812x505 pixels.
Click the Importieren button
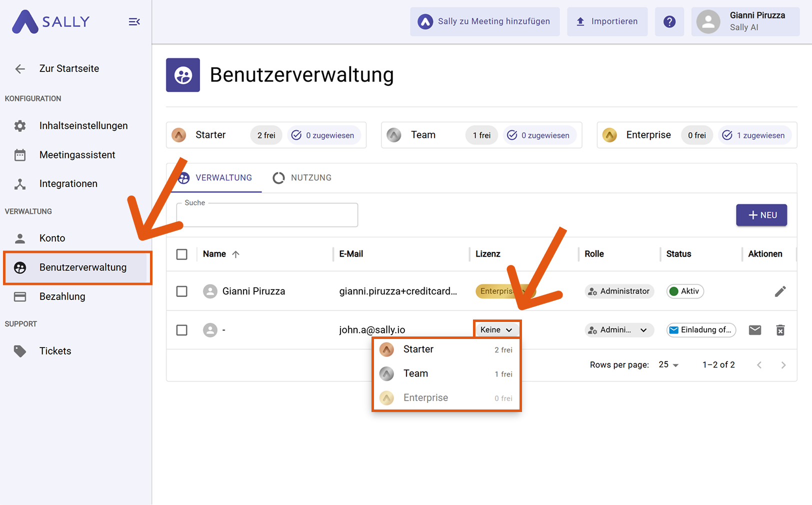click(607, 21)
